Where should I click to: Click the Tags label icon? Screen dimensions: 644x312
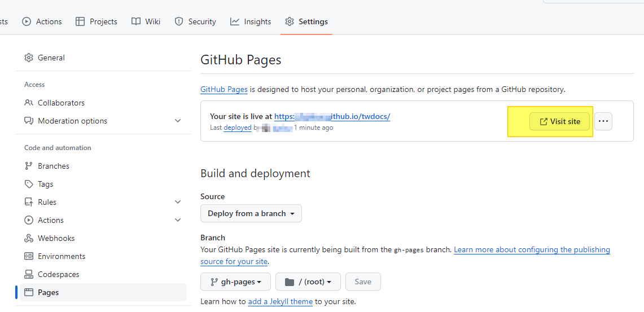coord(28,184)
